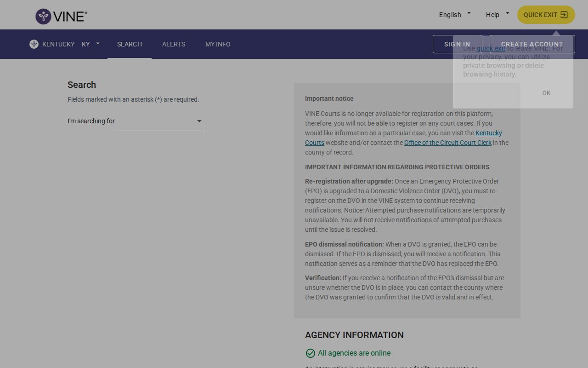Click the "Important notice" heading

click(x=329, y=98)
